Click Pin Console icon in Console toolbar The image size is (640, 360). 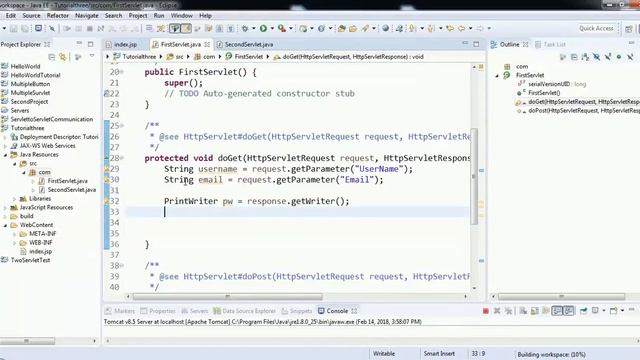(584, 311)
